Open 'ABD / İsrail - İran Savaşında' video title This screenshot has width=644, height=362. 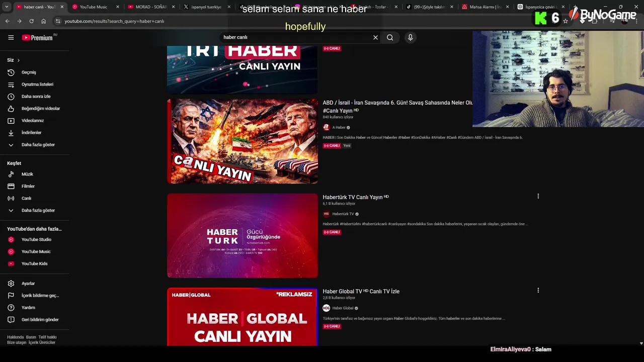click(397, 107)
